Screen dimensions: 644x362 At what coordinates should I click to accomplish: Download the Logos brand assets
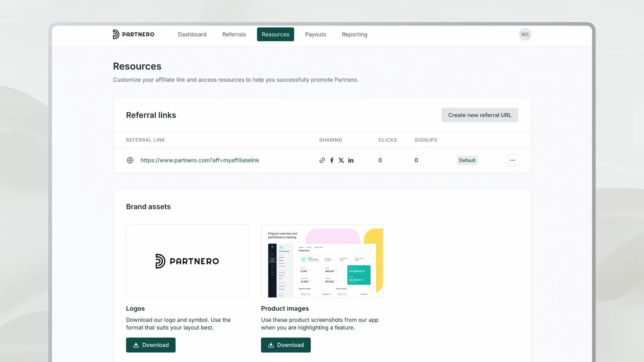151,345
